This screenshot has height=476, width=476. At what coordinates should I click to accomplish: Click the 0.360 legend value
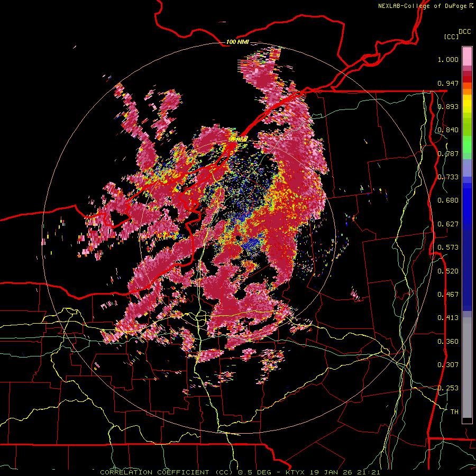click(x=448, y=342)
